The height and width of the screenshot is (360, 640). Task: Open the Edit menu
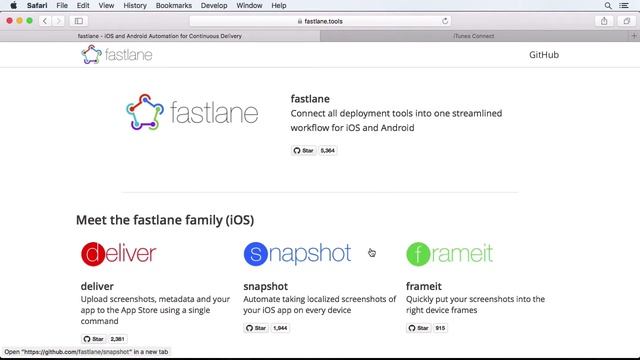click(x=83, y=6)
